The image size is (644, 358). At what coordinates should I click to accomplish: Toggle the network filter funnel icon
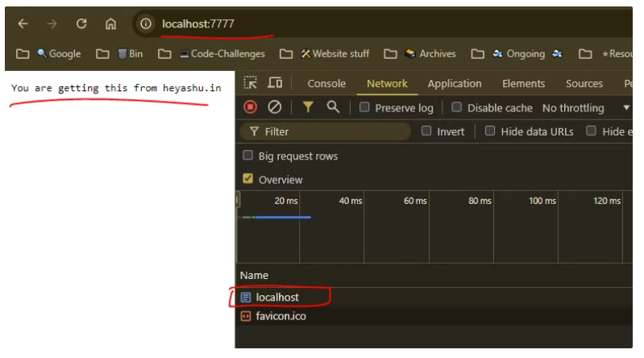tap(308, 107)
